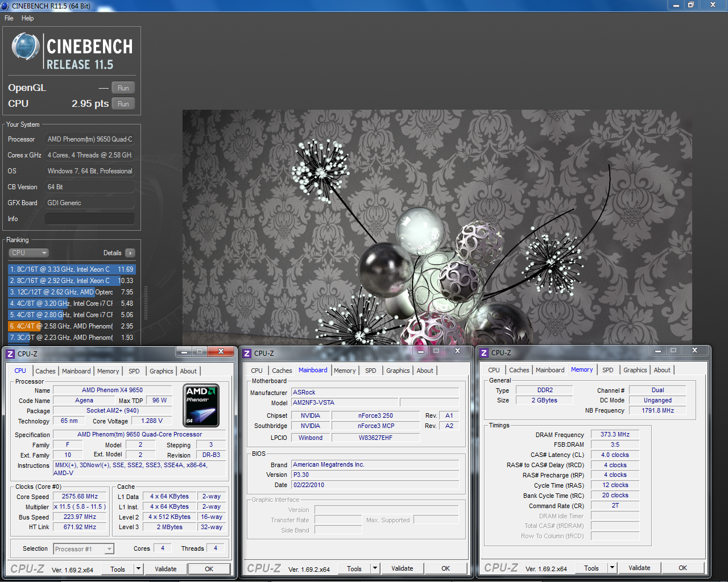The width and height of the screenshot is (728, 582).
Task: Open Caches tab in middle CPU-Z window
Action: pos(282,371)
